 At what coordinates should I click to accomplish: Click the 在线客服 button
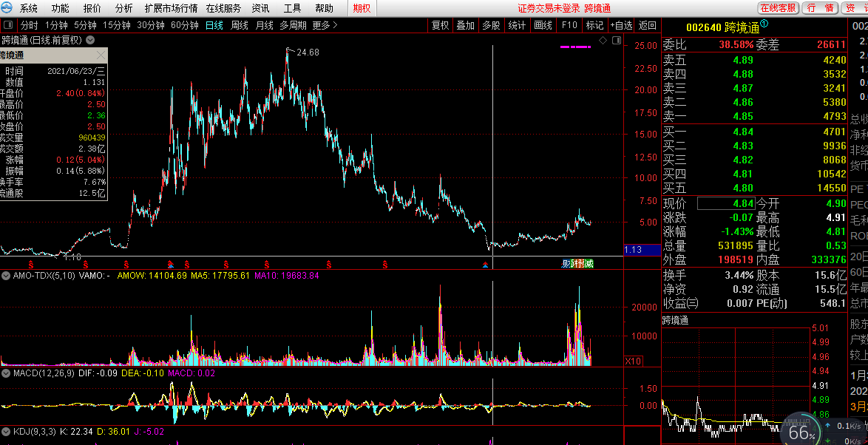pos(779,8)
